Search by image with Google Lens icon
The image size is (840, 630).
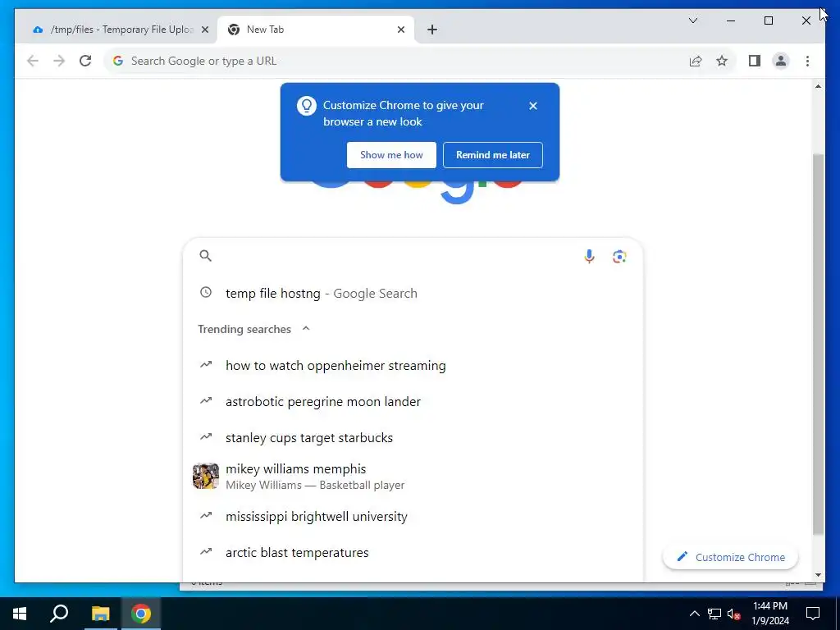[619, 256]
